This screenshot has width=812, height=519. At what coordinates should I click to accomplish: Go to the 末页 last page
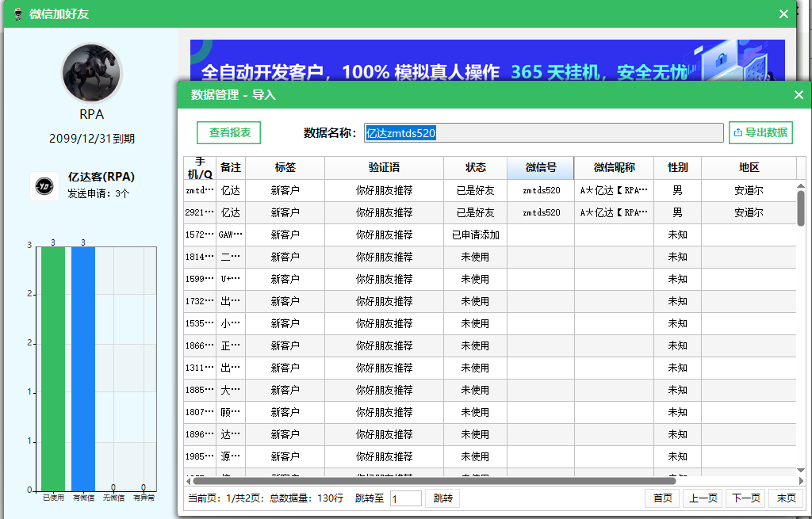[x=786, y=498]
